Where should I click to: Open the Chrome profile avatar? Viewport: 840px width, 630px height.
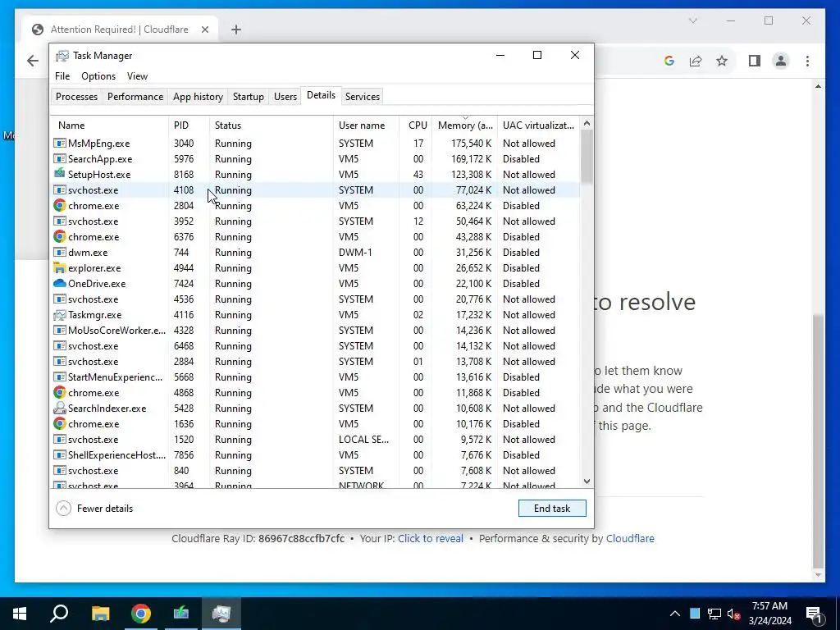point(781,61)
